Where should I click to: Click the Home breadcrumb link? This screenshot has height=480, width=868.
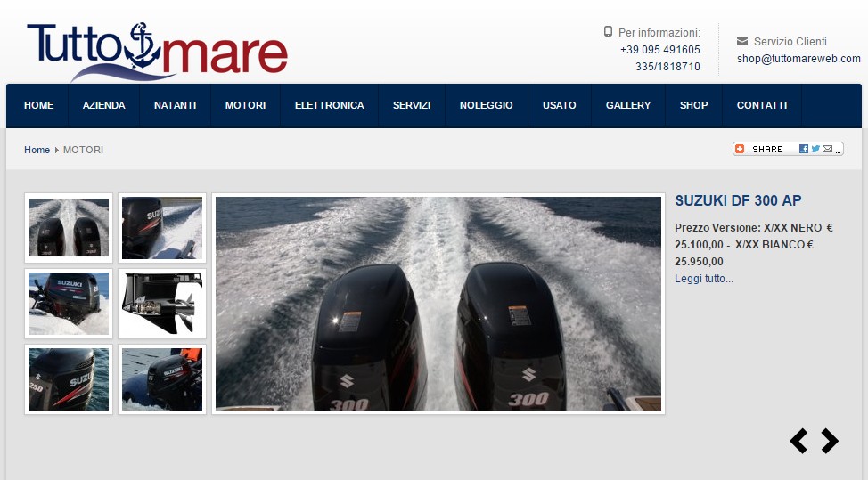click(37, 150)
